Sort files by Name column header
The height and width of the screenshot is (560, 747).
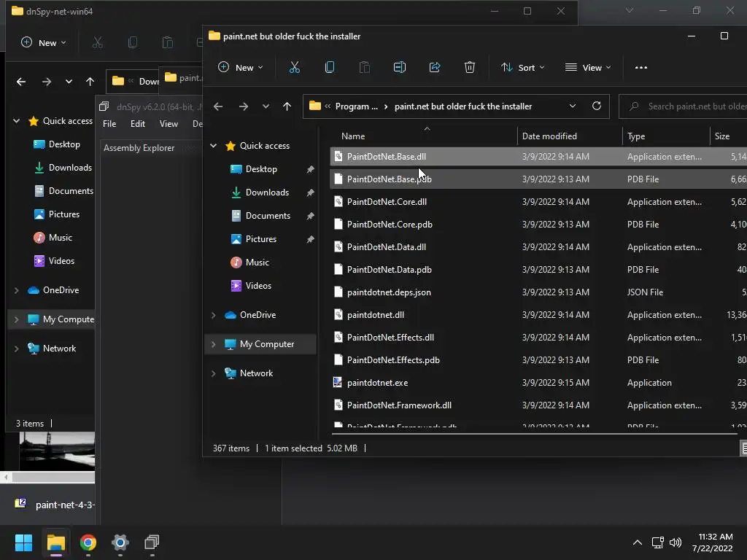(353, 136)
